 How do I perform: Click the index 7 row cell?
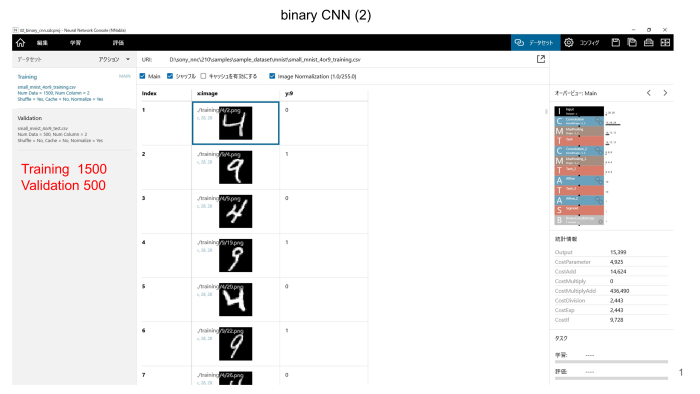click(x=166, y=376)
